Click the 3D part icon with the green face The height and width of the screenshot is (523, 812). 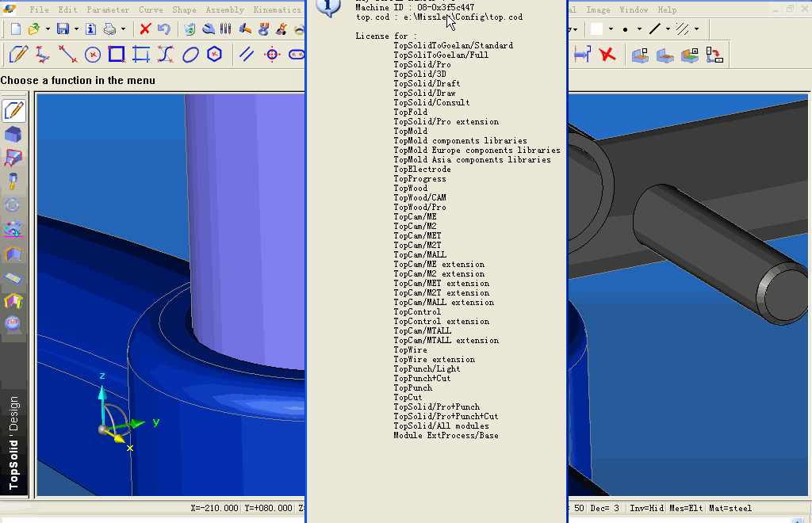pos(690,55)
